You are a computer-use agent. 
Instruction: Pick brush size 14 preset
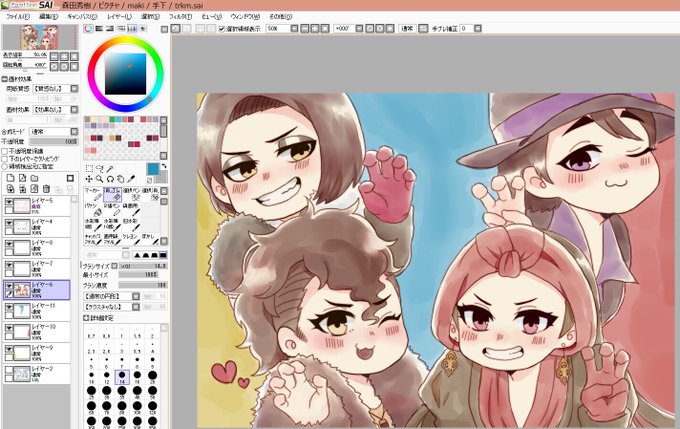122,377
